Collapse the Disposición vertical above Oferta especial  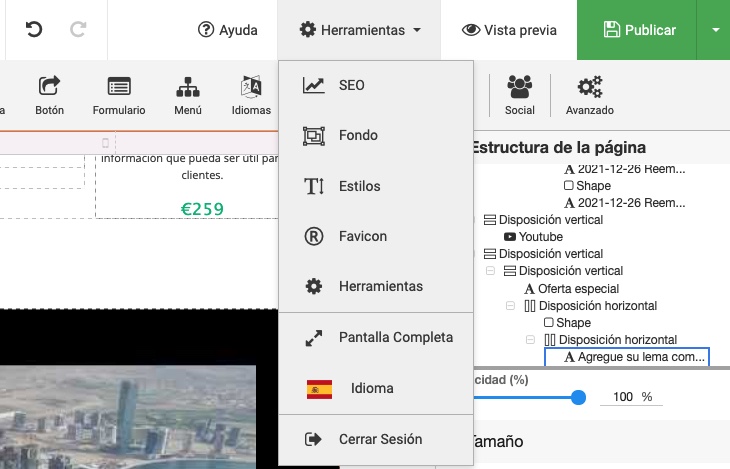click(491, 271)
